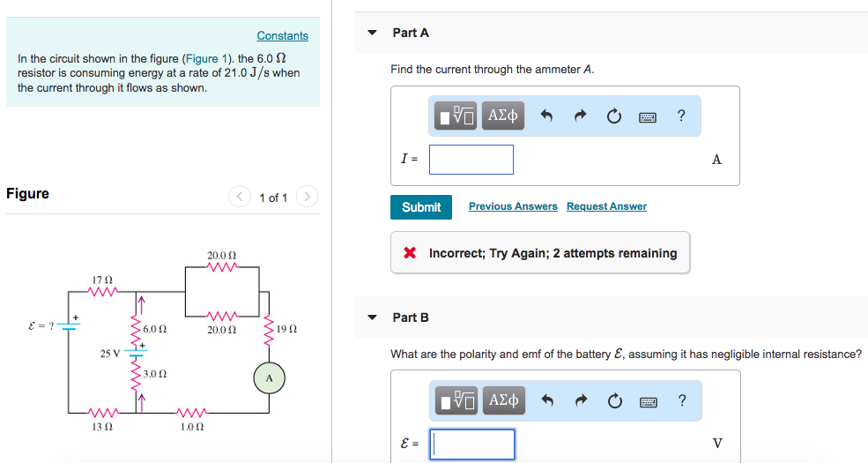Click the redo arrow in Part A toolbar

tap(580, 116)
